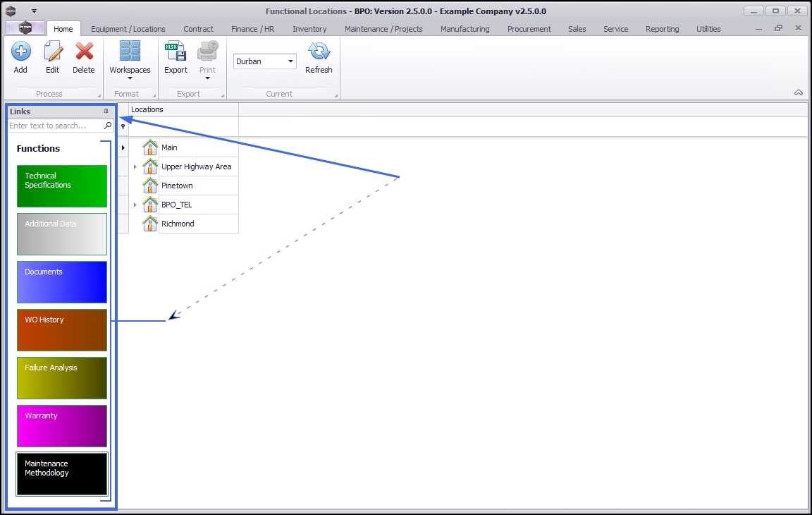Close the inner document window
Screen dimensions: 812x515
tap(798, 28)
